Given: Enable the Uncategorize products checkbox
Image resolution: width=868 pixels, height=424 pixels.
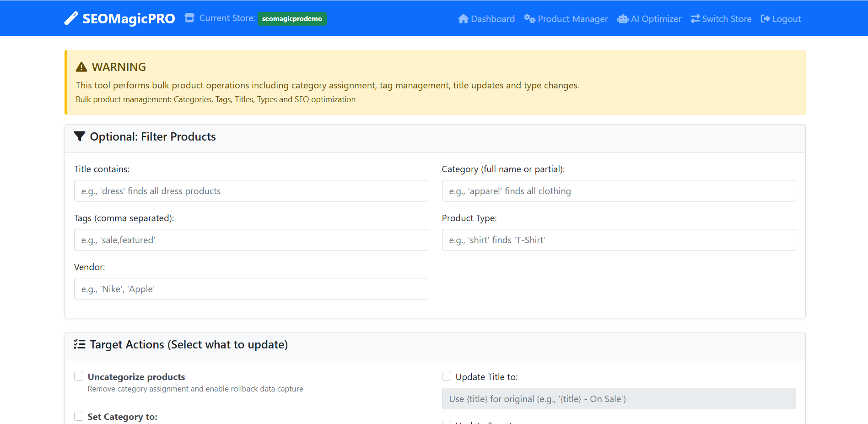Looking at the screenshot, I should [x=79, y=376].
